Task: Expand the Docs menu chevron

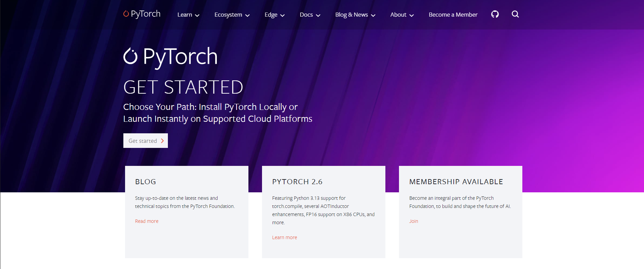Action: click(318, 15)
